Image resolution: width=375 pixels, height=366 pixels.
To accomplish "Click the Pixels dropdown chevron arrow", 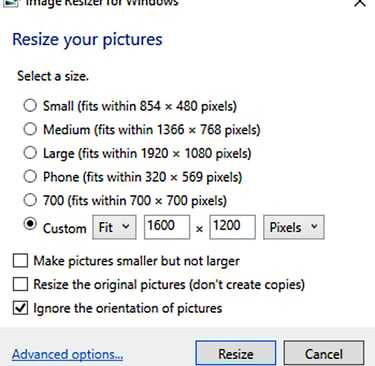I will 314,226.
